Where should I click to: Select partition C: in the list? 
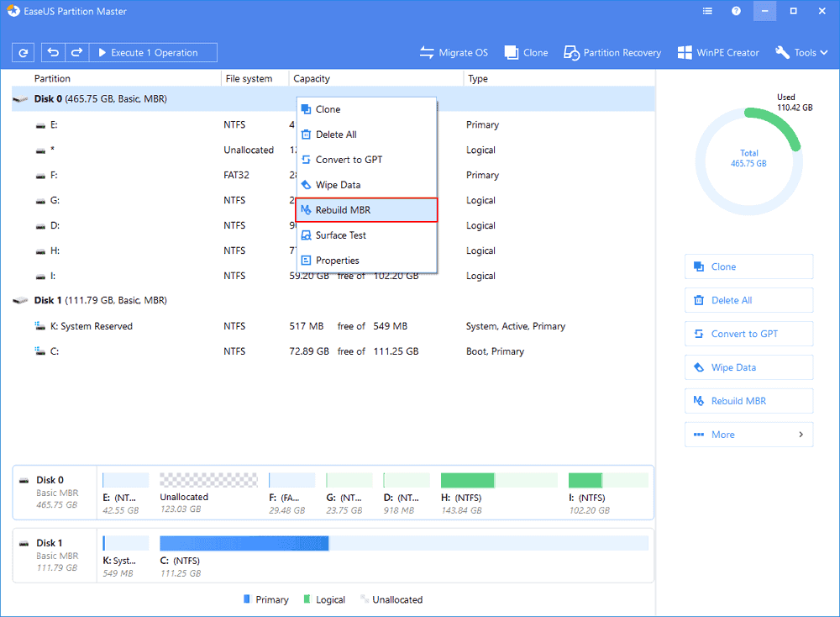coord(333,351)
